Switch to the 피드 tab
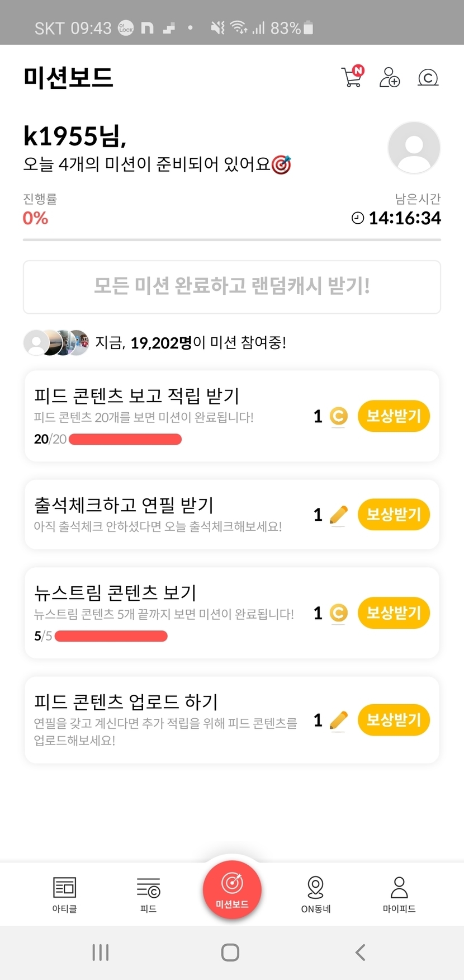 (x=148, y=894)
